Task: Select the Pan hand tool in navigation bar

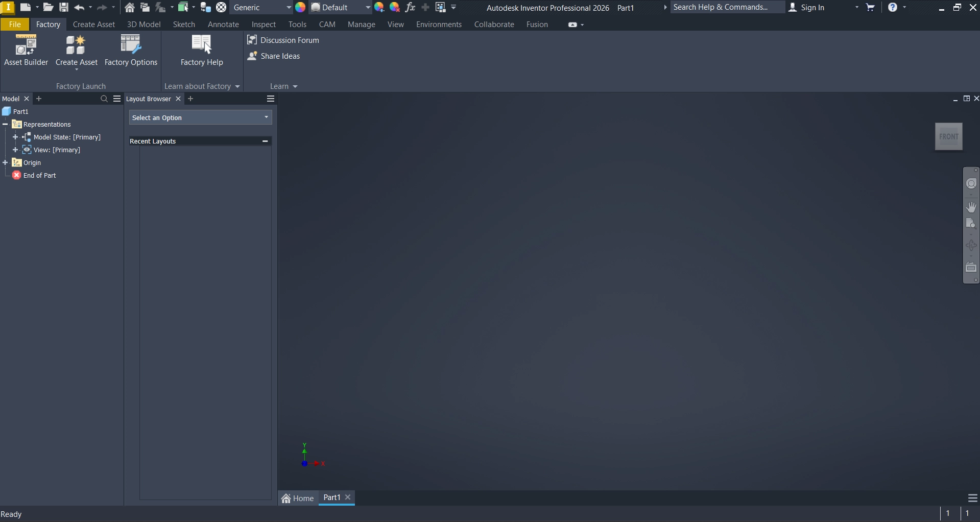Action: pyautogui.click(x=971, y=207)
